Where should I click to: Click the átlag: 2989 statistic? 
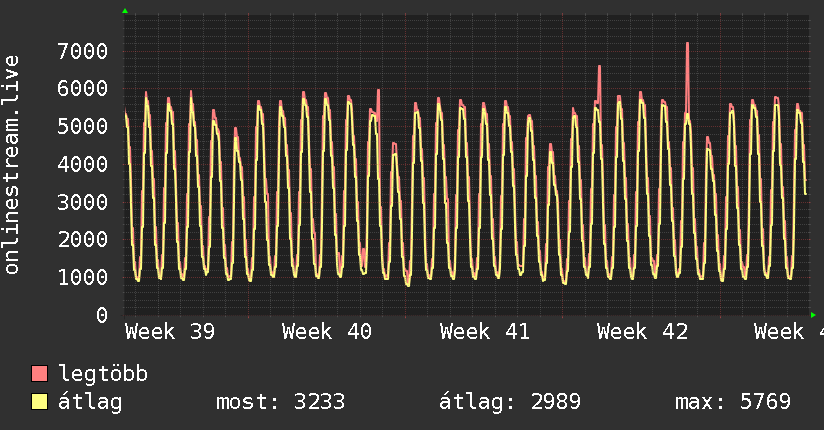[510, 402]
